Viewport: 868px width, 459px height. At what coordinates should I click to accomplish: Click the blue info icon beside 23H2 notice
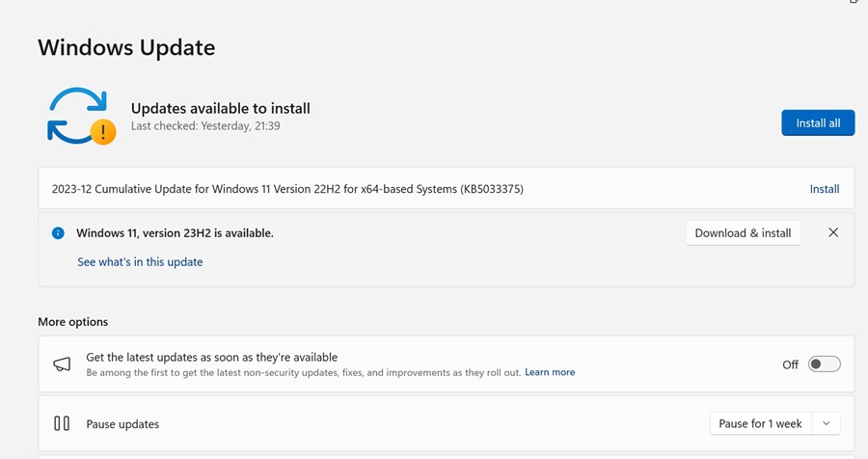tap(58, 233)
